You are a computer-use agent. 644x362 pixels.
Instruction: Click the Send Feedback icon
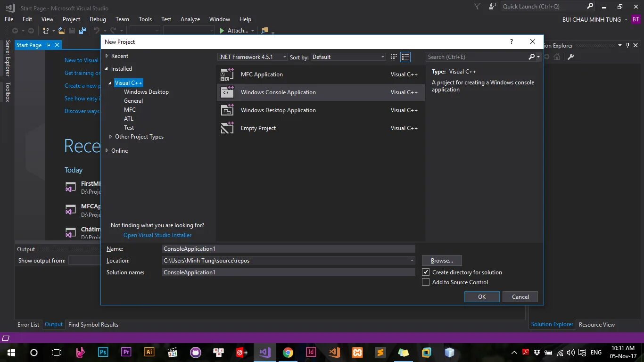(493, 7)
